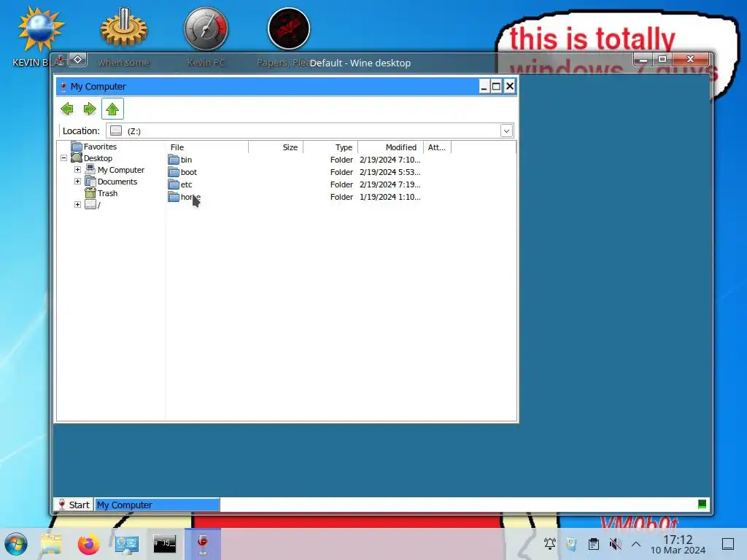Viewport: 747px width, 560px height.
Task: Click the green Forward arrow in My Computer
Action: pos(90,109)
